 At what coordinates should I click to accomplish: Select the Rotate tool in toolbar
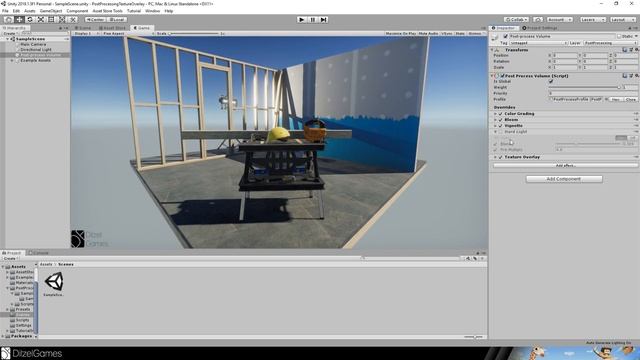click(x=29, y=20)
